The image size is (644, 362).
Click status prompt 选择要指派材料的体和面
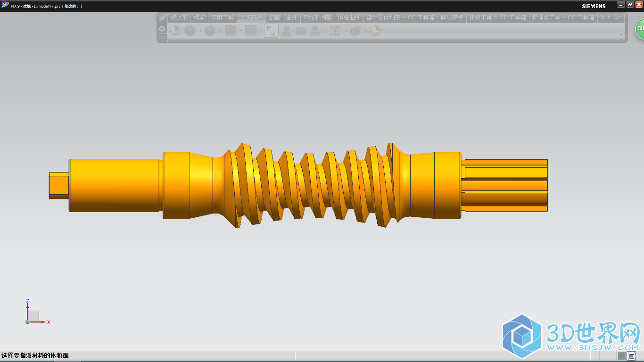(x=35, y=356)
